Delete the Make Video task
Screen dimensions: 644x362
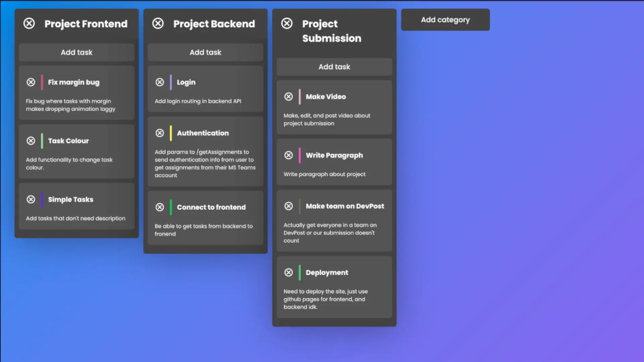click(x=289, y=97)
